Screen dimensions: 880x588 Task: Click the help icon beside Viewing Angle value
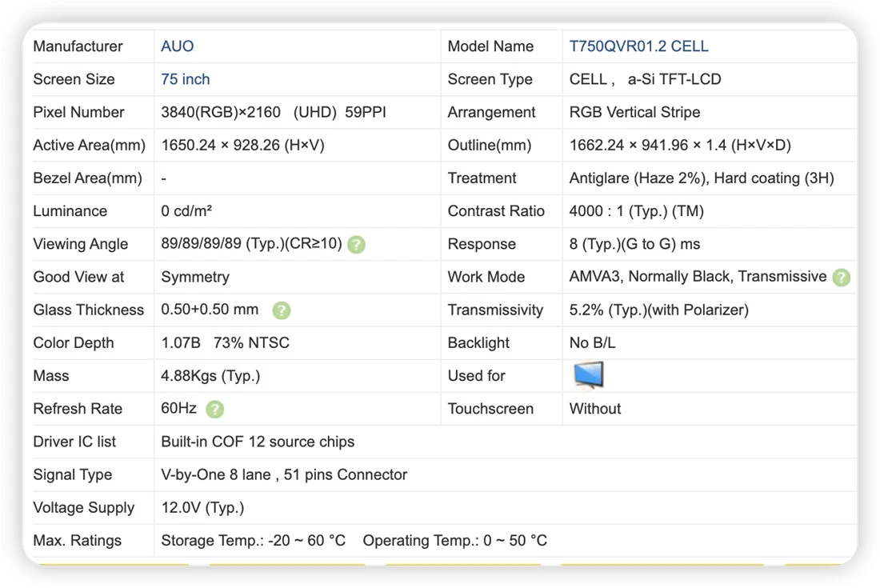coord(356,245)
